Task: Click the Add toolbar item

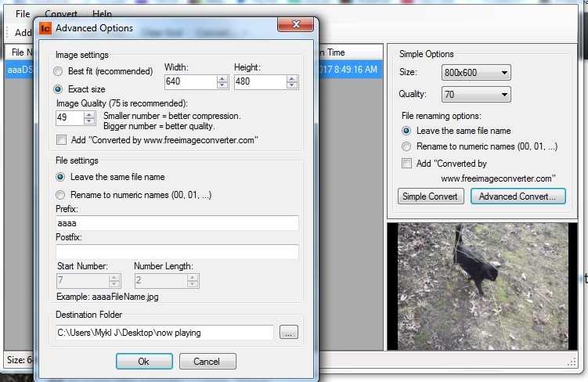Action: coord(23,33)
